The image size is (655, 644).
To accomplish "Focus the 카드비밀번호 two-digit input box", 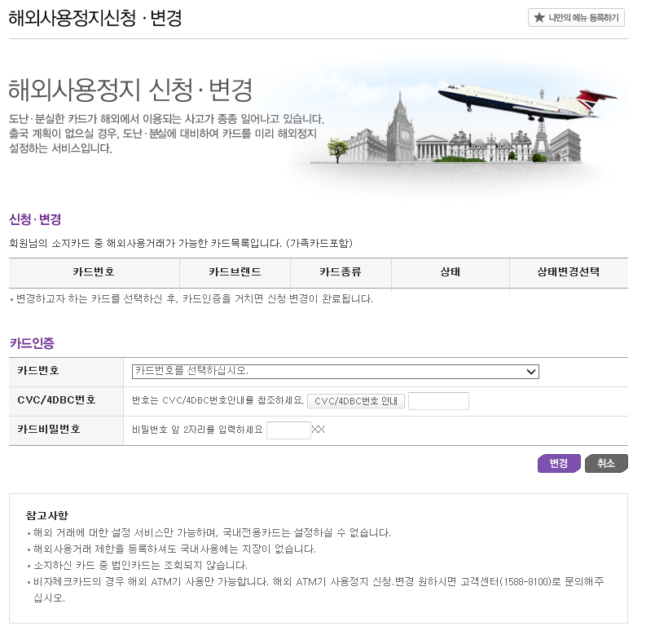I will [288, 430].
